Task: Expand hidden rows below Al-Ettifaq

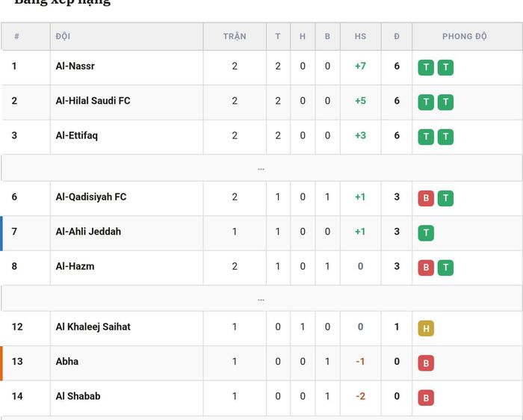Action: (261, 168)
